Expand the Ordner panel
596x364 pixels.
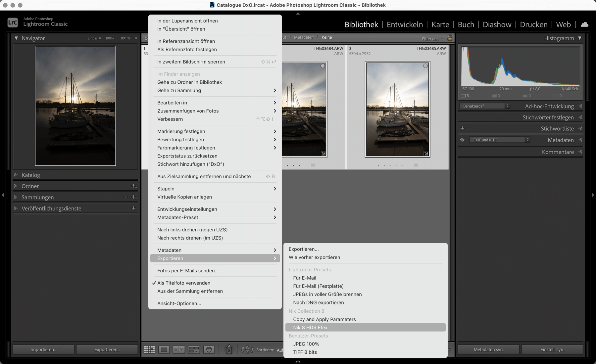pos(16,186)
